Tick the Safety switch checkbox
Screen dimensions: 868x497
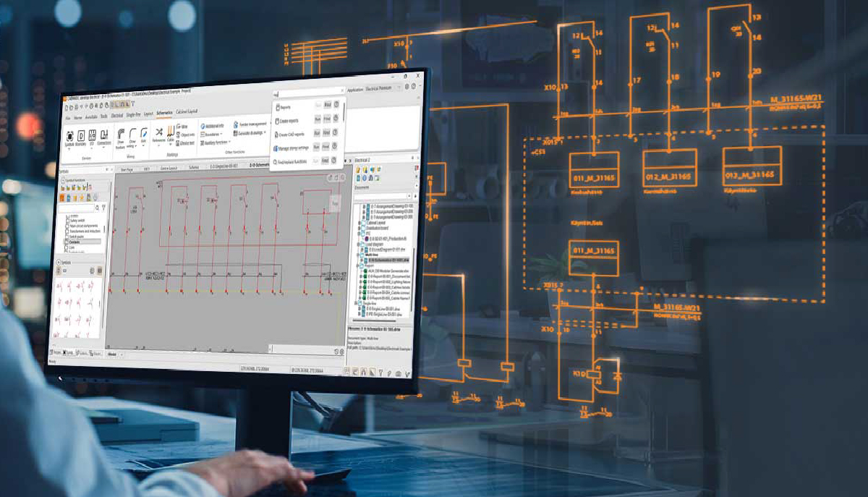pos(68,221)
